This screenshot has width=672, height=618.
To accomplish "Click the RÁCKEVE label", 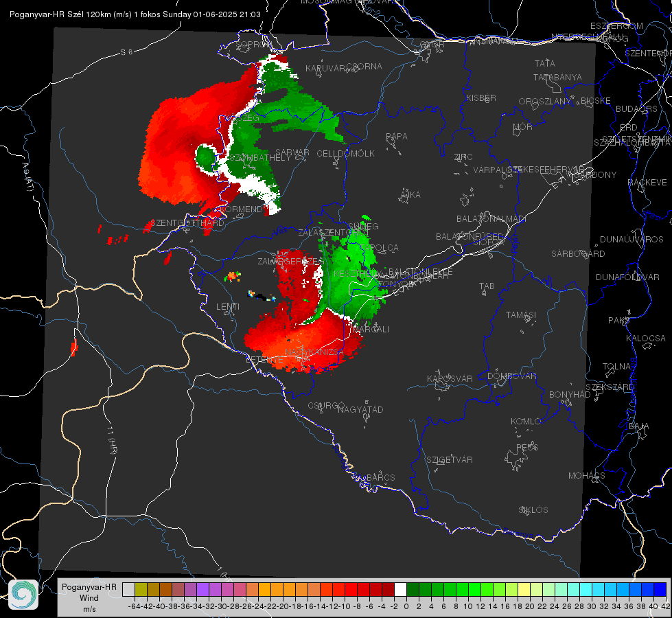I will click(x=647, y=183).
